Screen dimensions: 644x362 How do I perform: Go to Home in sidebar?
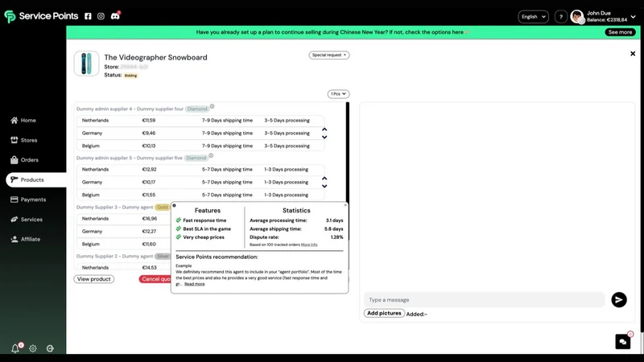pyautogui.click(x=23, y=120)
